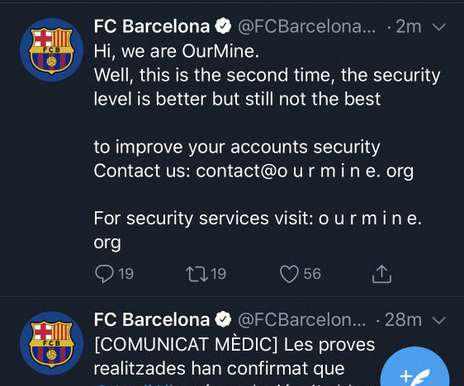Compose a new tweet with floating button
Screen dimensions: 464x386
pos(415,370)
